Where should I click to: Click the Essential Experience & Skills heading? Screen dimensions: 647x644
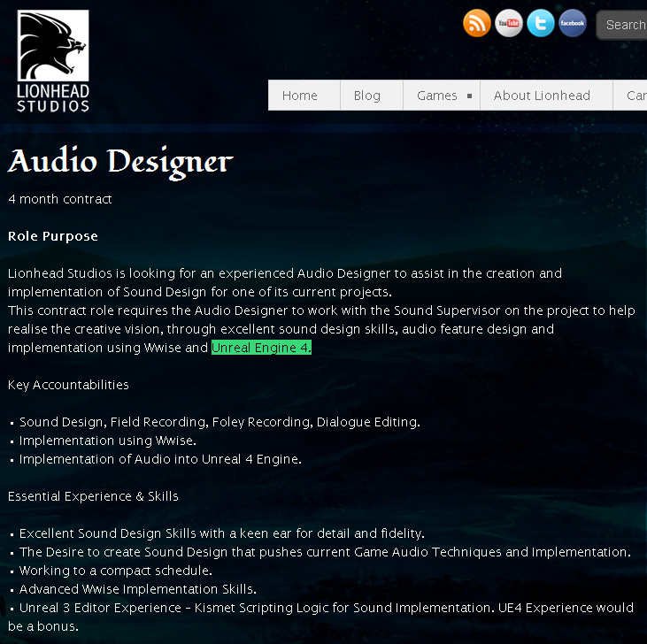coord(93,496)
